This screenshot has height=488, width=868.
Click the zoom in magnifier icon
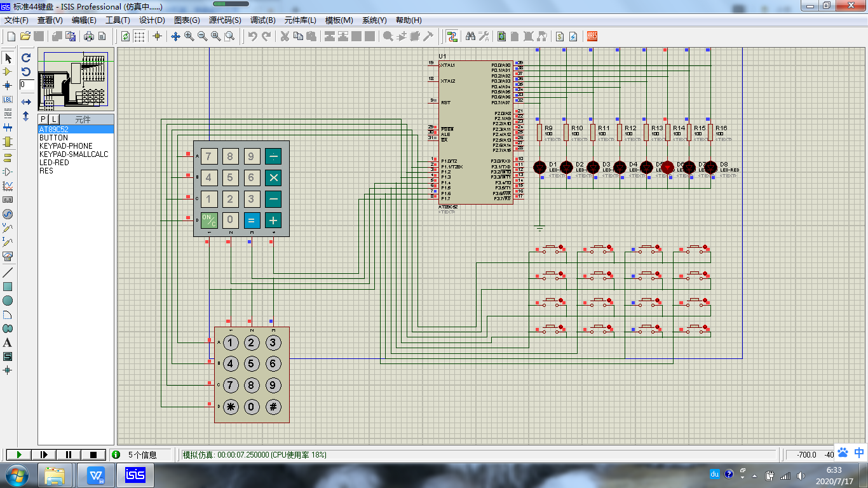[189, 36]
